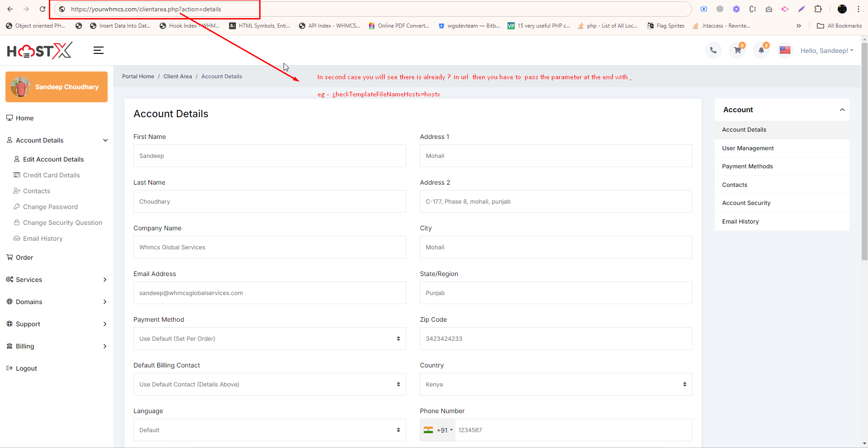Reload the page with browser refresh icon
The image size is (868, 448).
43,9
